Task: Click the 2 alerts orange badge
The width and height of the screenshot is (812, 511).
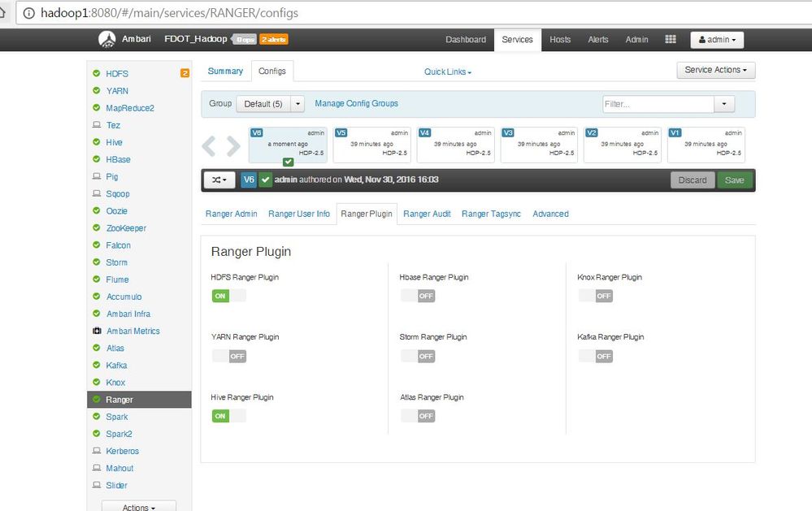Action: pyautogui.click(x=273, y=39)
